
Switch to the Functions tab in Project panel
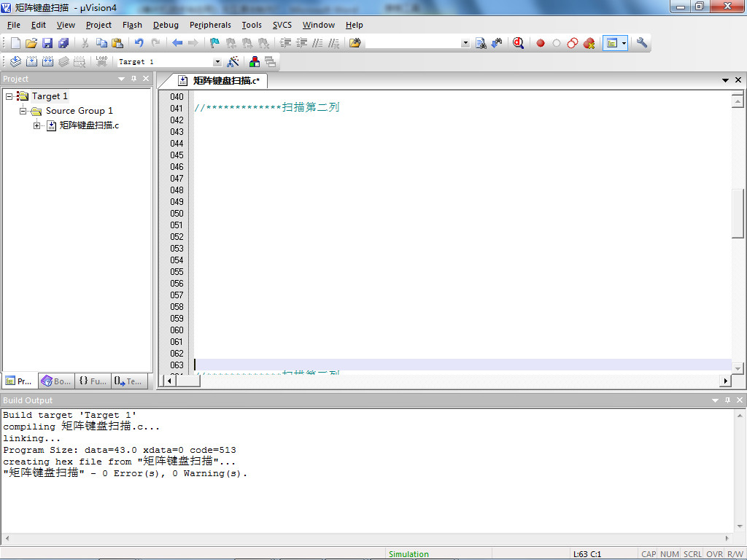pos(93,381)
